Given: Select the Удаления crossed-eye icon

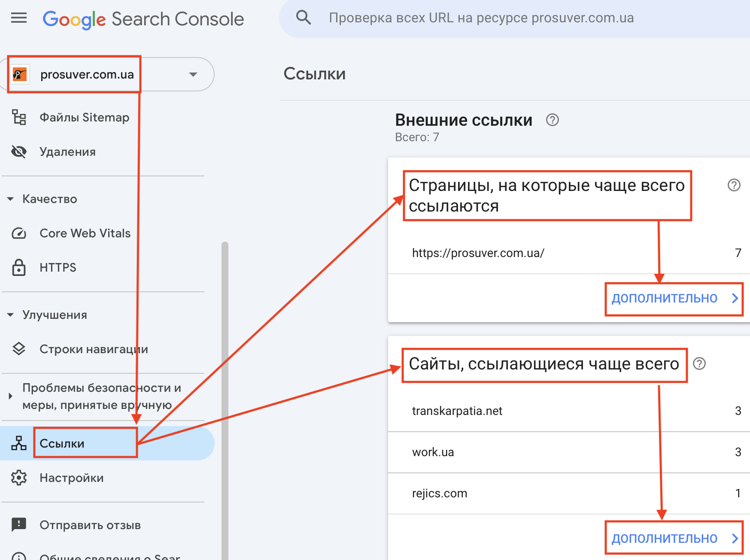Looking at the screenshot, I should click(x=19, y=151).
